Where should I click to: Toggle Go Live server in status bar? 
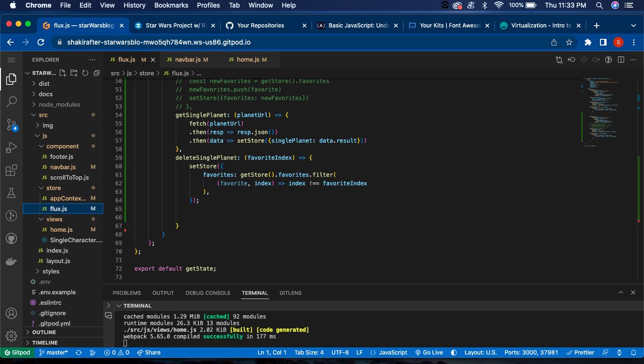pyautogui.click(x=428, y=353)
